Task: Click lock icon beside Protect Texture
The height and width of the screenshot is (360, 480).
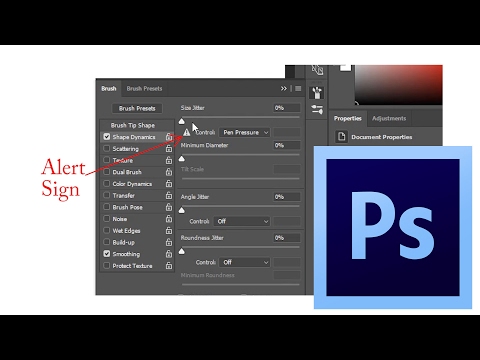Action: tap(169, 265)
